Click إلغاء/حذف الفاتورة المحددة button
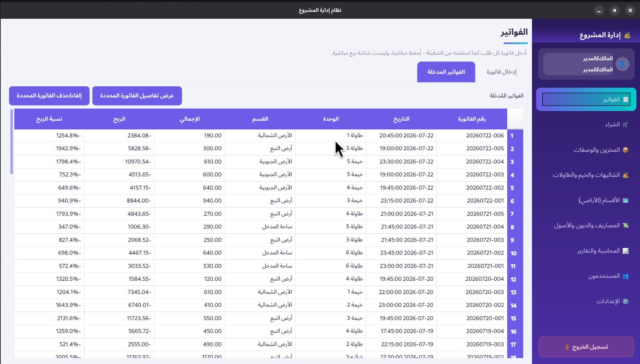The image size is (640, 364). [x=49, y=96]
